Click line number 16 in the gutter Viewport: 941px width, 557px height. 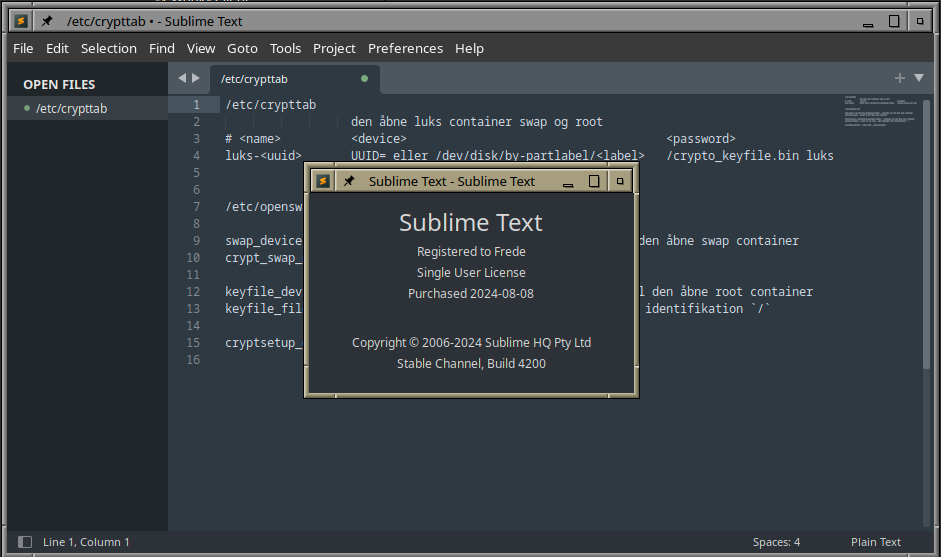pos(193,359)
